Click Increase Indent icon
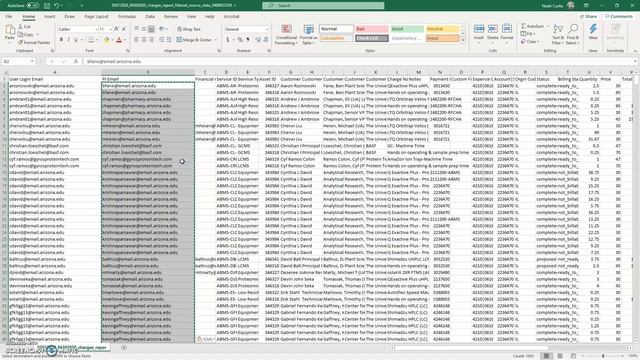Viewport: 640px width, 360px height. (x=169, y=40)
